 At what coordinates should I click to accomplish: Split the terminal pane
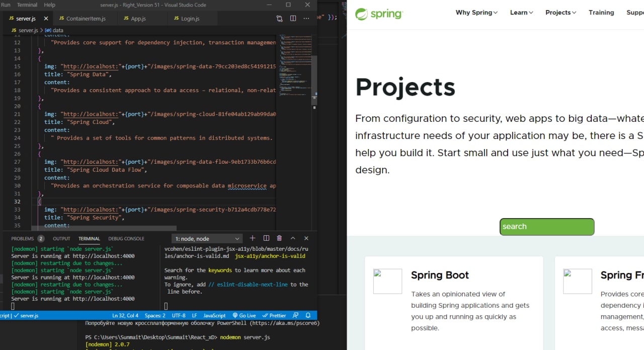click(266, 238)
